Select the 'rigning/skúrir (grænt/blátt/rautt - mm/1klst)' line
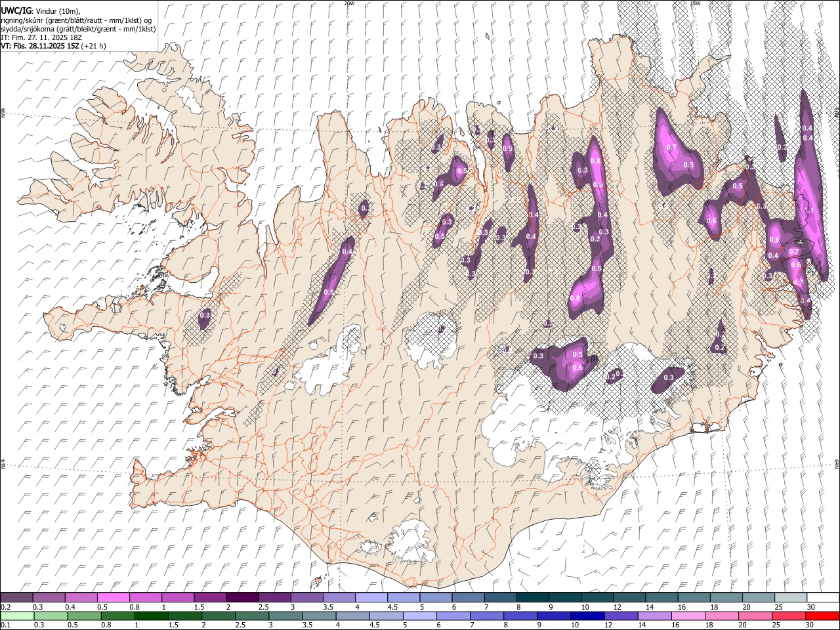The width and height of the screenshot is (840, 630). point(77,20)
